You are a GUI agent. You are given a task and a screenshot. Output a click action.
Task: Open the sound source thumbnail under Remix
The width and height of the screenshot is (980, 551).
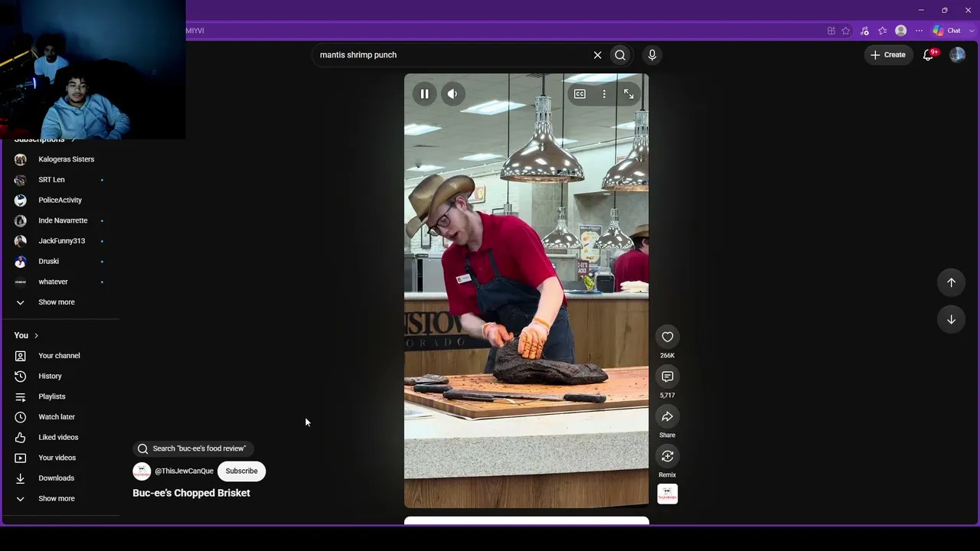(668, 494)
